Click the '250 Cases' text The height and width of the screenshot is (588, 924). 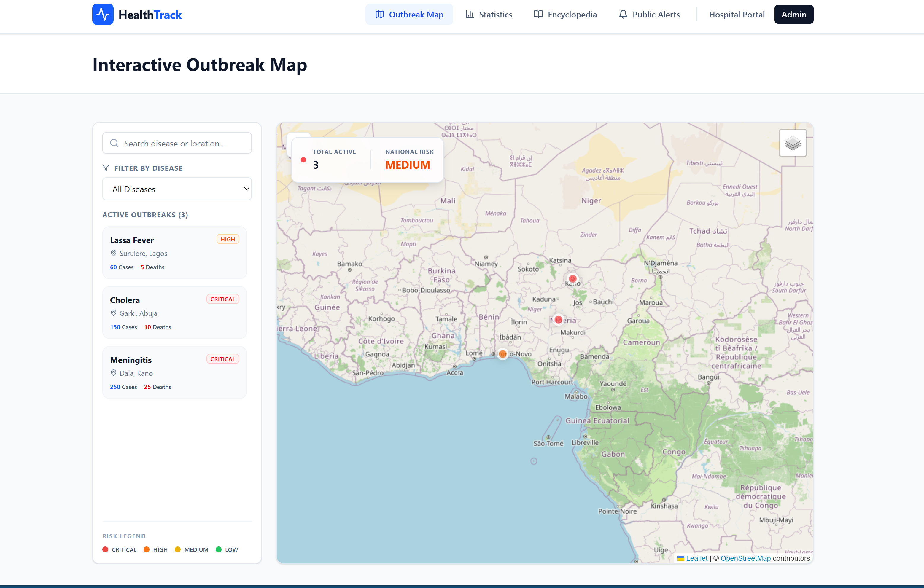pyautogui.click(x=123, y=387)
